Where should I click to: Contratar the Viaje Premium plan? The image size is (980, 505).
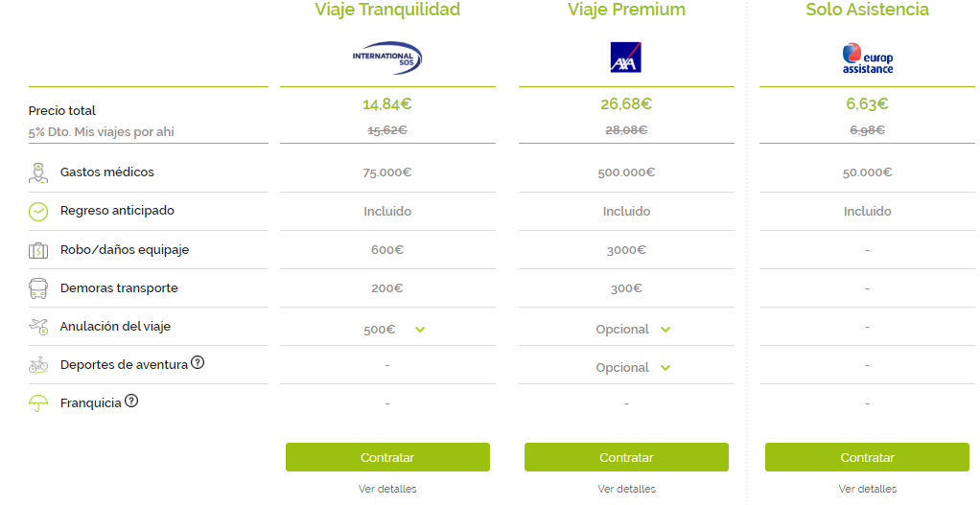[x=626, y=457]
